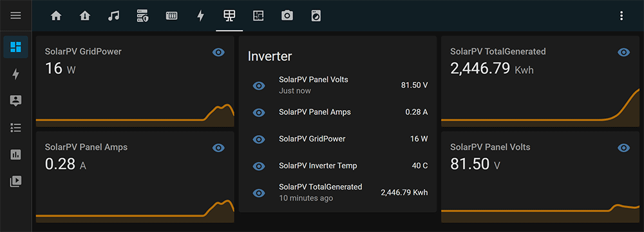Open the floor plan tab
Viewport: 644px width, 232px height.
[x=258, y=15]
